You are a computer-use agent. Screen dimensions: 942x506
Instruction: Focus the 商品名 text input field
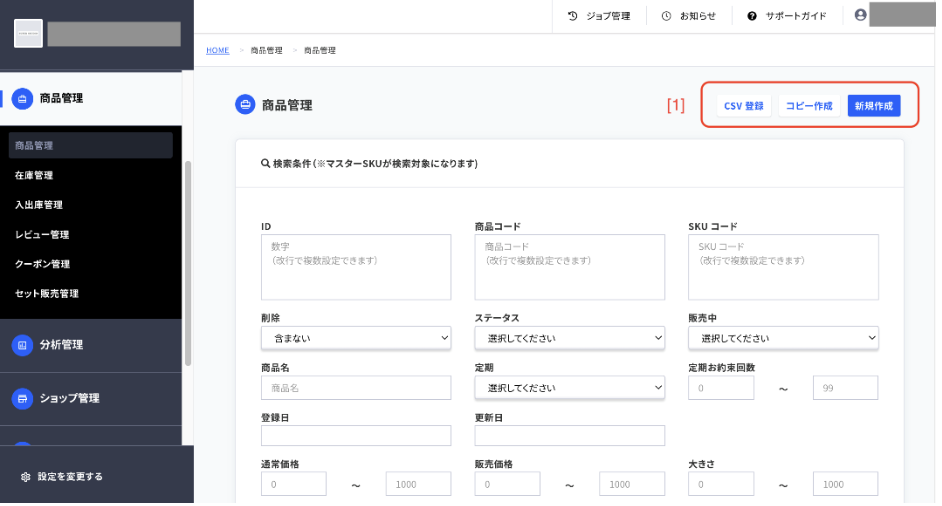356,388
